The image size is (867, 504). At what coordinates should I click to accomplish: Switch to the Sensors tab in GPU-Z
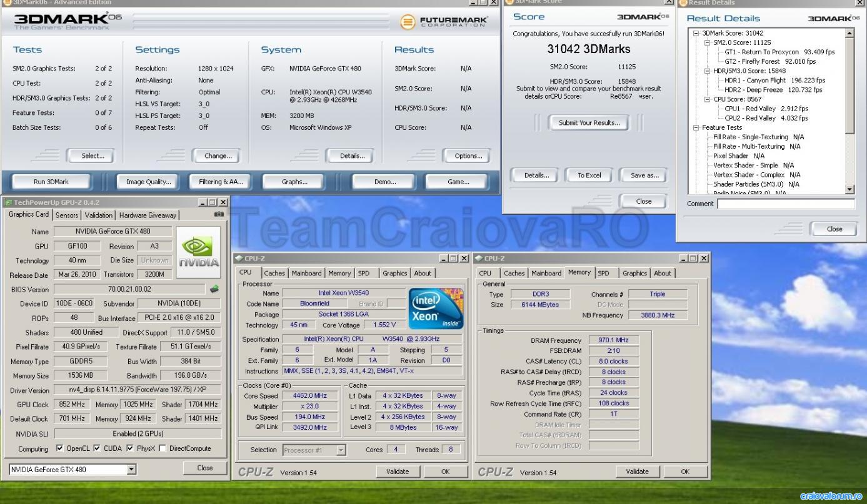tap(67, 215)
